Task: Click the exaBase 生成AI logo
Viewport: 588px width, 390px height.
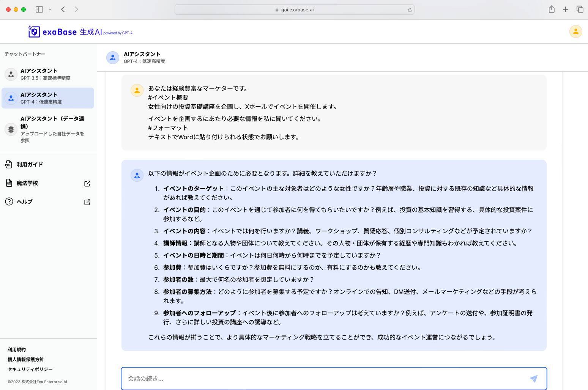Action: [x=80, y=32]
